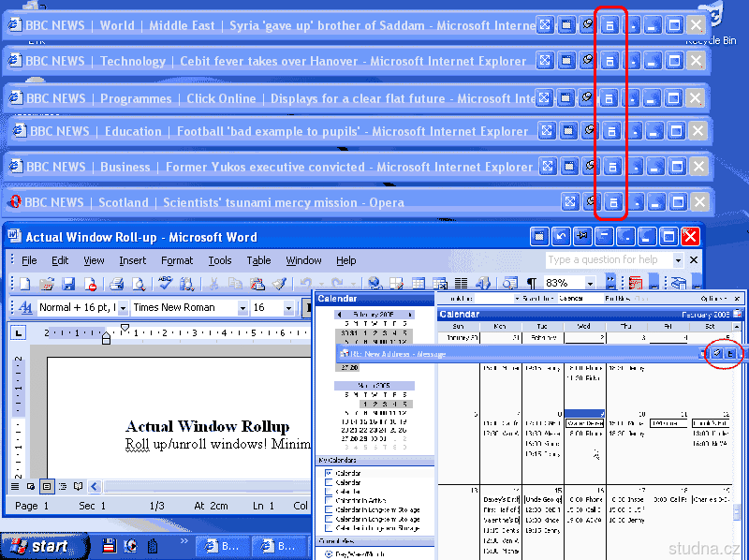Expand the Times New Roman font dropdown
This screenshot has width=749, height=560.
(242, 308)
